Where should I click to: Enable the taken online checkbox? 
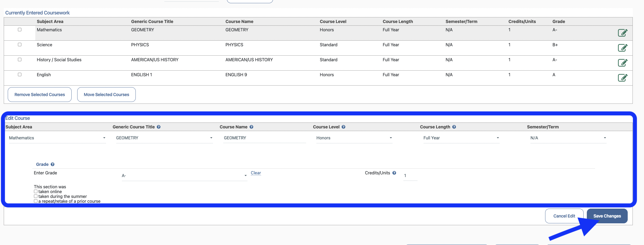(36, 191)
